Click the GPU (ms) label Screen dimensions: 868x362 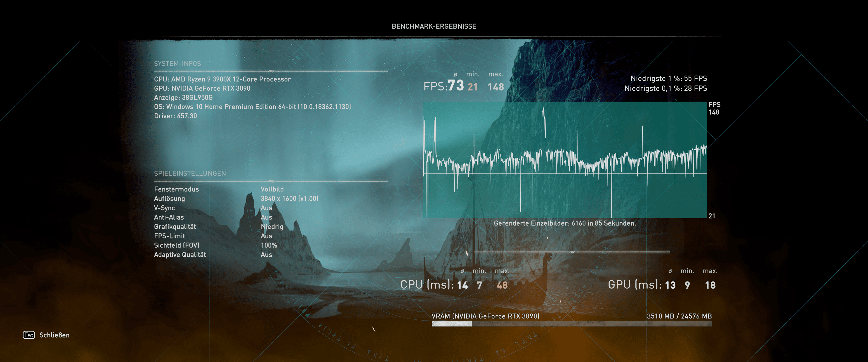point(634,284)
